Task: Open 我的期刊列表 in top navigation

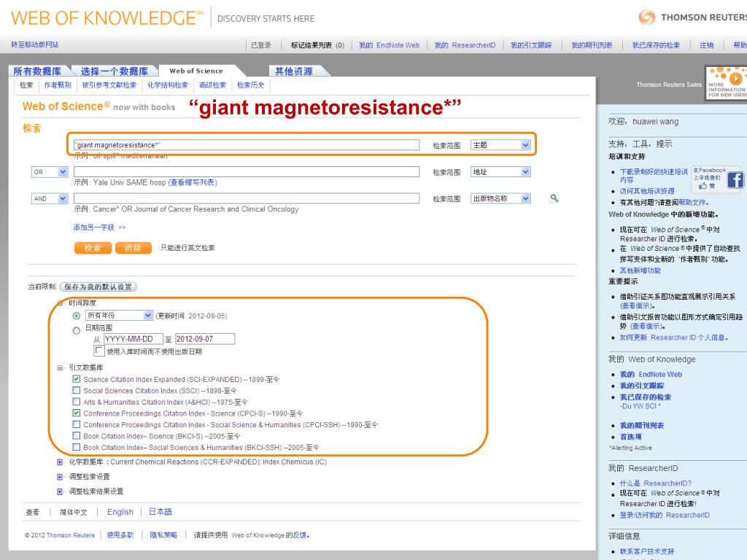Action: [x=592, y=45]
